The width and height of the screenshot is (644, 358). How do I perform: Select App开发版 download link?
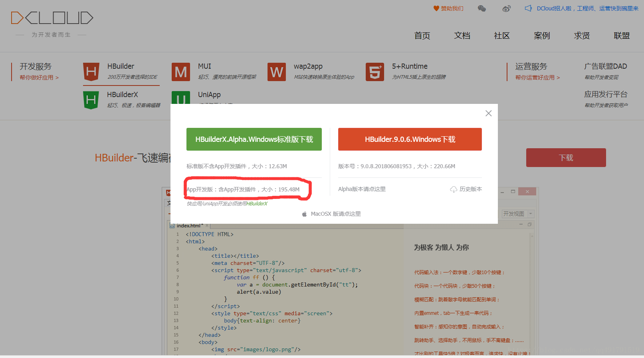[243, 189]
